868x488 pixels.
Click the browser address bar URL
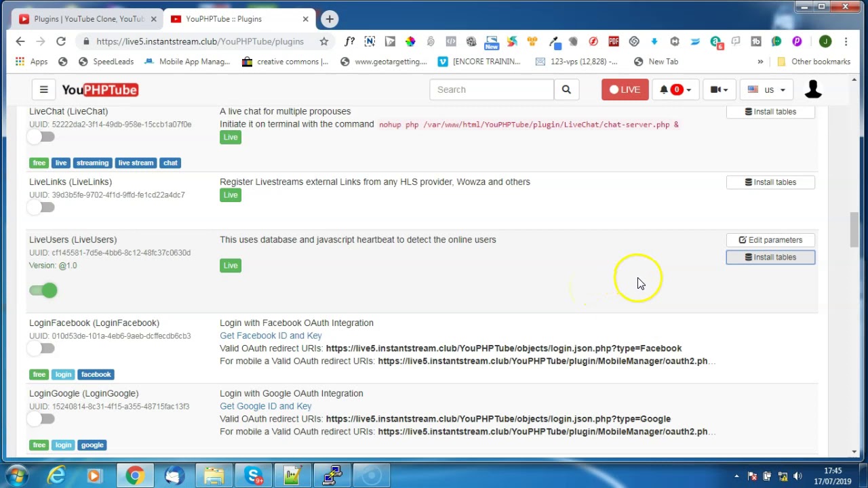click(200, 41)
